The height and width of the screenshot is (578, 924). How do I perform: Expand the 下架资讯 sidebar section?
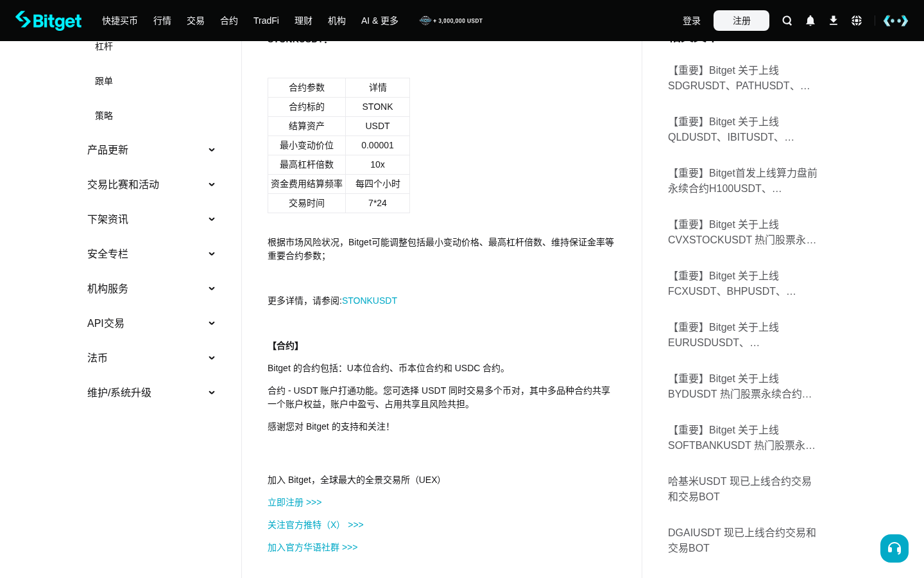pos(151,219)
